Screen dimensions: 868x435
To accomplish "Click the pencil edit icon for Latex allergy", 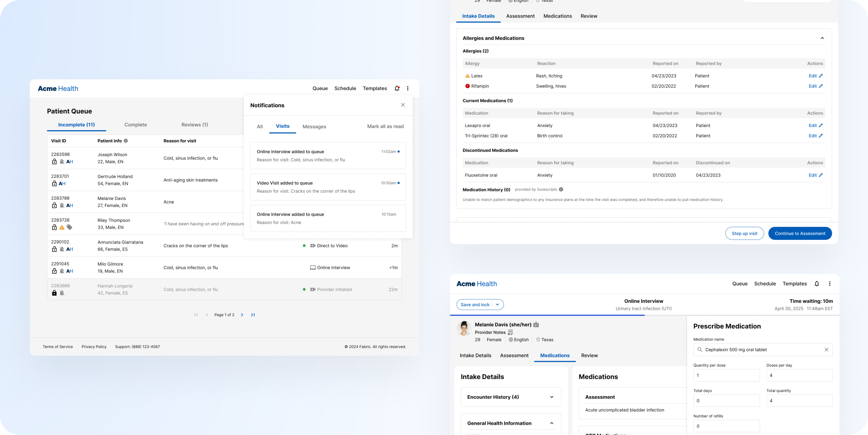I will point(821,76).
